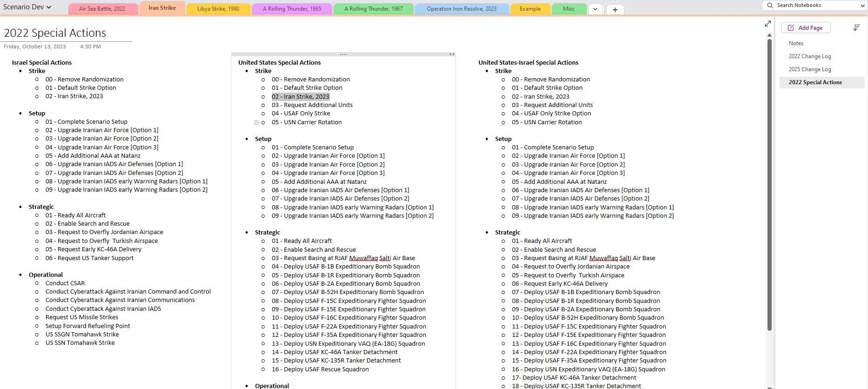
Task: Click the outline tag marker beside USN Carrier Rotation
Action: 257,122
